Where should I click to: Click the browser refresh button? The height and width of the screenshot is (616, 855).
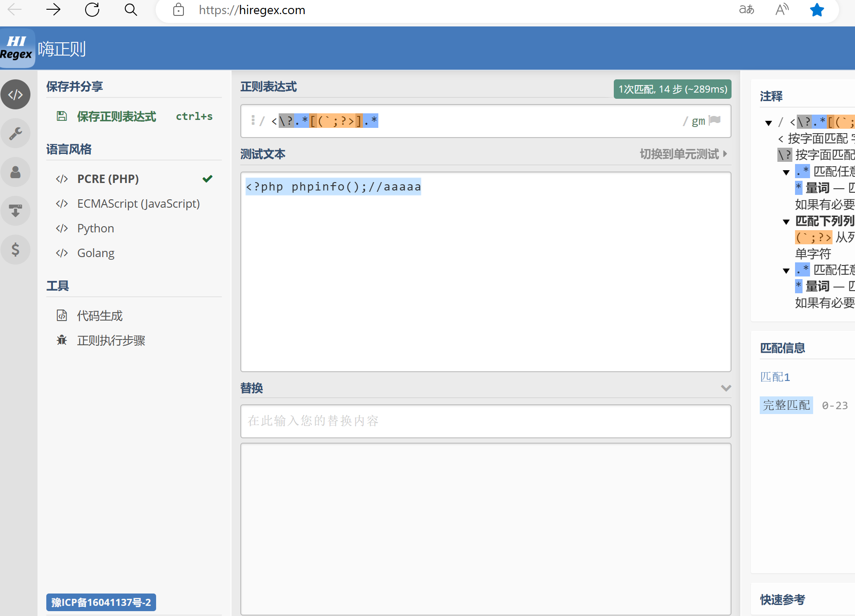[x=92, y=10]
